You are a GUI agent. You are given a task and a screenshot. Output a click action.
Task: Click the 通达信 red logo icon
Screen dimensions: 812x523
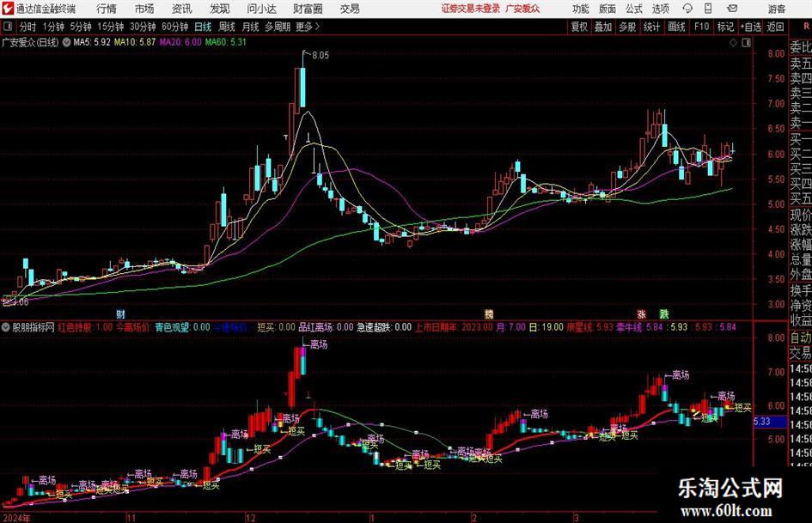[x=7, y=9]
